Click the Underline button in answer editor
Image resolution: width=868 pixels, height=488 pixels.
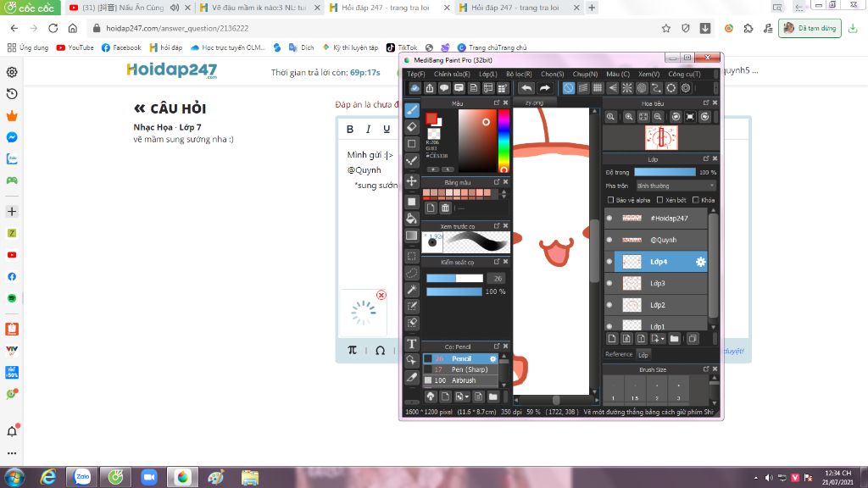coord(387,129)
